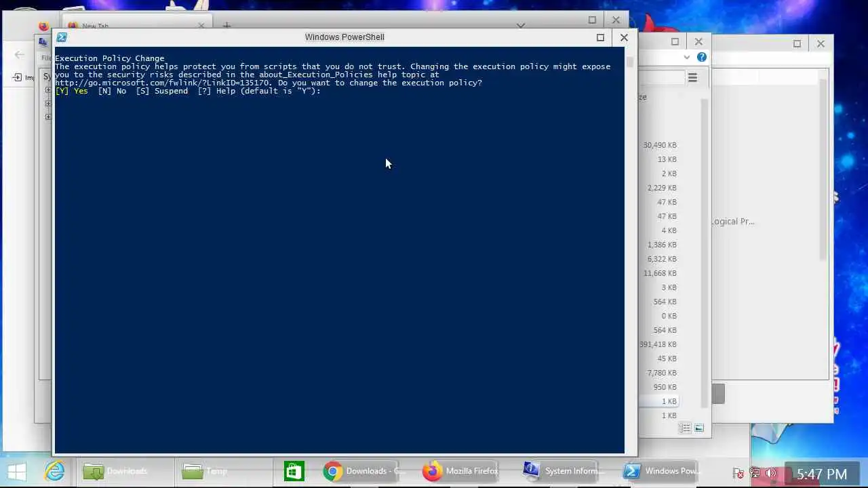Click the blue help icon in the background window
This screenshot has height=488, width=868.
click(702, 58)
